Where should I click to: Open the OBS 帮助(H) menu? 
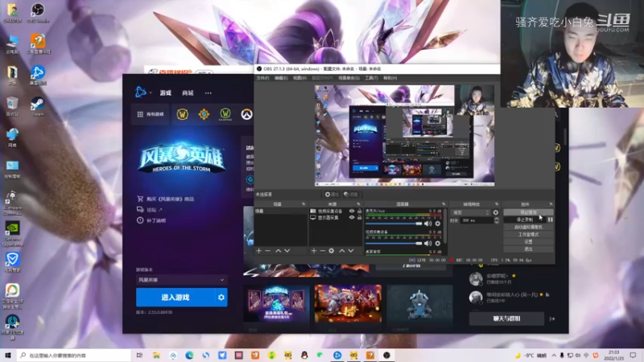pos(390,78)
